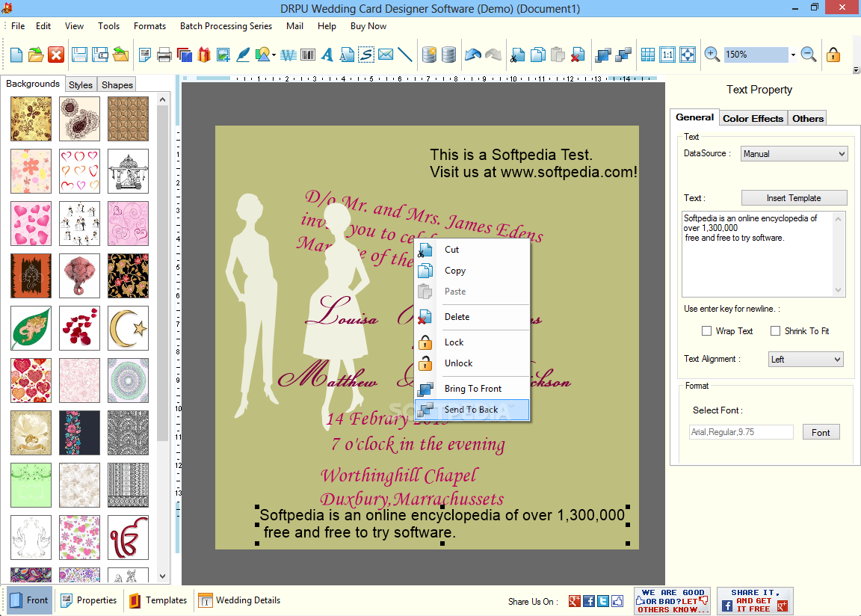Click the Print icon in toolbar
This screenshot has width=861, height=616.
click(164, 55)
